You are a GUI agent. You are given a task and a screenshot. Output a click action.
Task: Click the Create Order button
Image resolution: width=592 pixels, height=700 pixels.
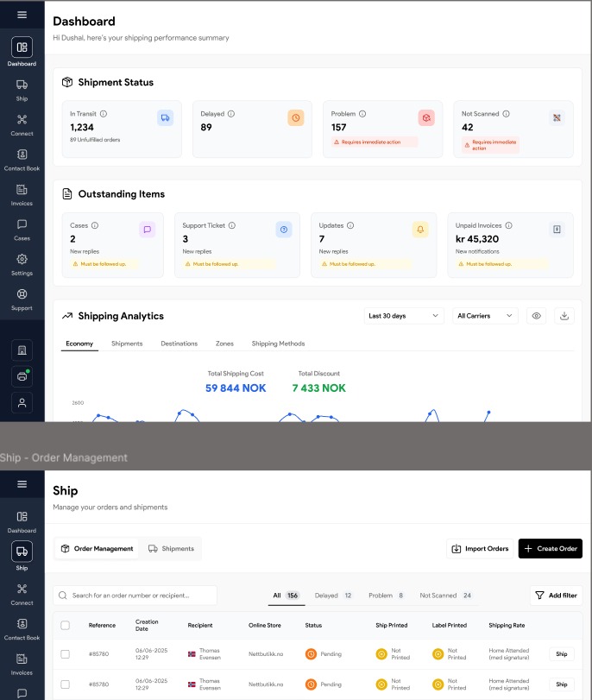coord(551,548)
